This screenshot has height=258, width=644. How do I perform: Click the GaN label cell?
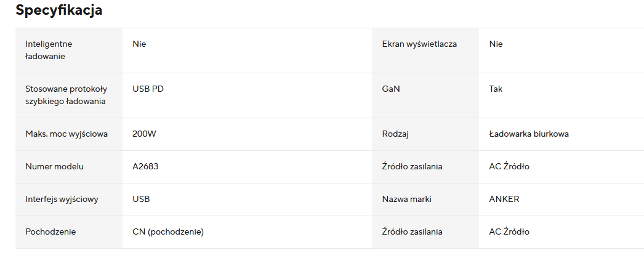point(391,89)
